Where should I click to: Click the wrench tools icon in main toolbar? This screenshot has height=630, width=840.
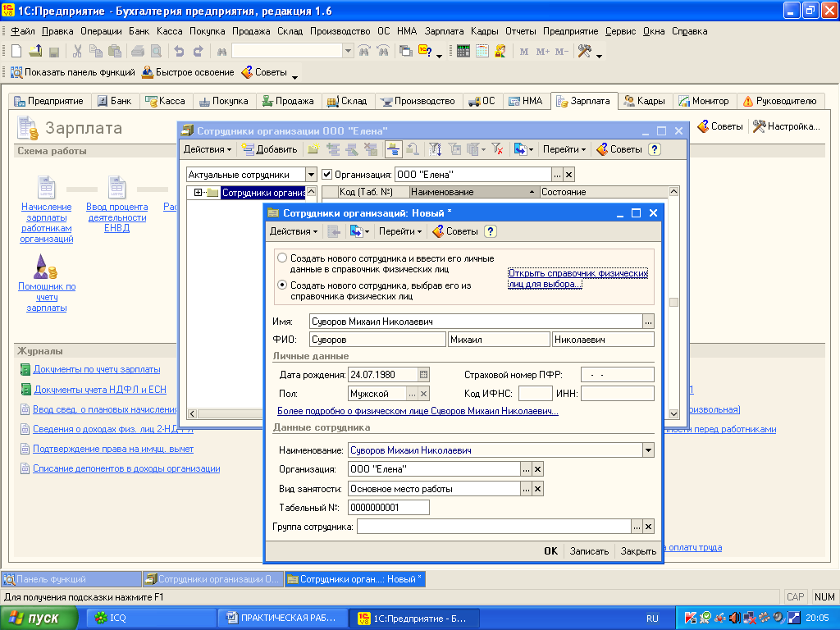tap(584, 52)
